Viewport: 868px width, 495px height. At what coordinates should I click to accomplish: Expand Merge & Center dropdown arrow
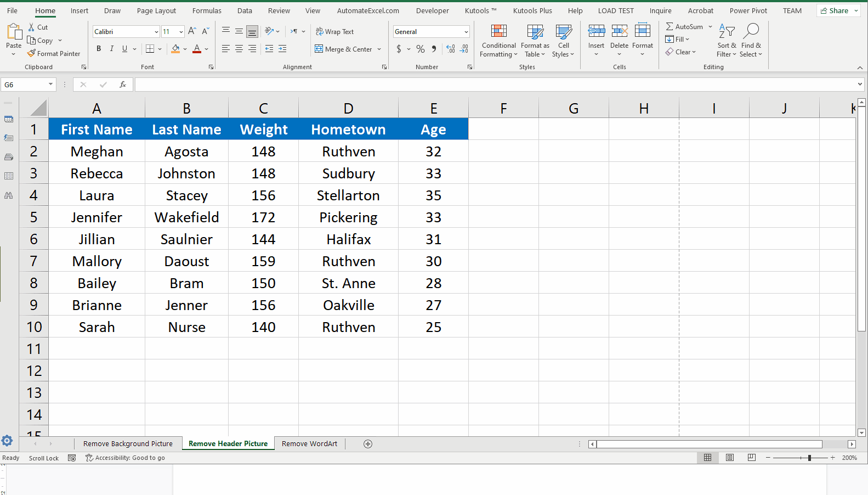point(379,49)
